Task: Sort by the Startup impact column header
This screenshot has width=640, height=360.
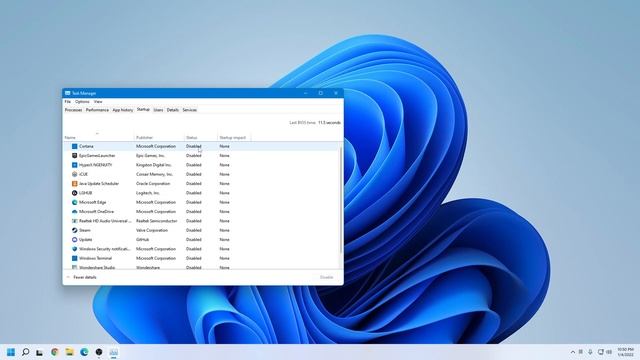Action: (x=234, y=136)
